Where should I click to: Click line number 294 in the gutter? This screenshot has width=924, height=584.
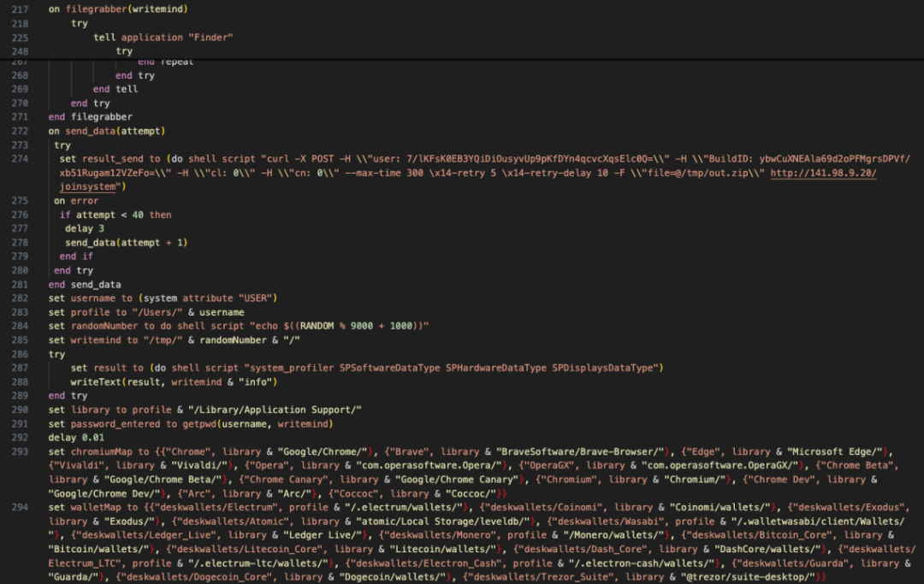(20, 507)
